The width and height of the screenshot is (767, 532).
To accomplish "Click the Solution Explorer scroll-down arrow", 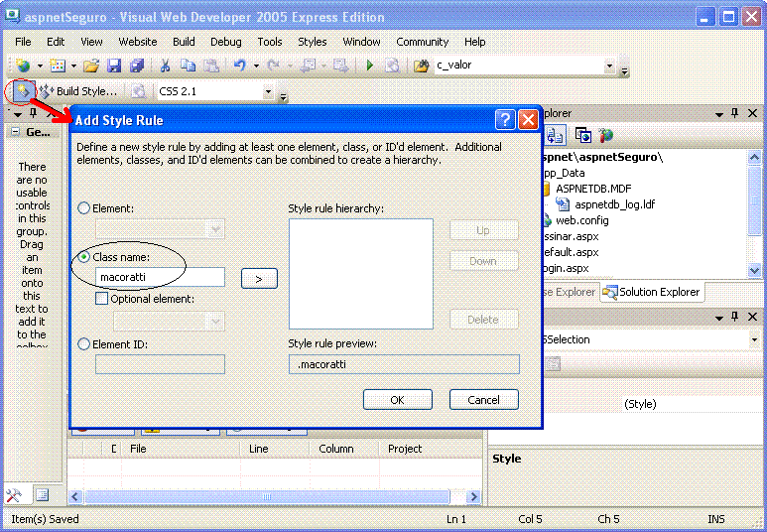I will (754, 270).
